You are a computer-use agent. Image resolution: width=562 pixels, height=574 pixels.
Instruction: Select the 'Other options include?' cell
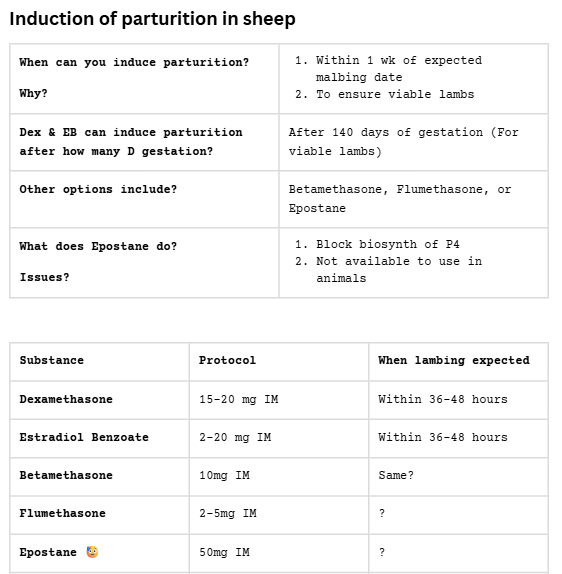144,199
